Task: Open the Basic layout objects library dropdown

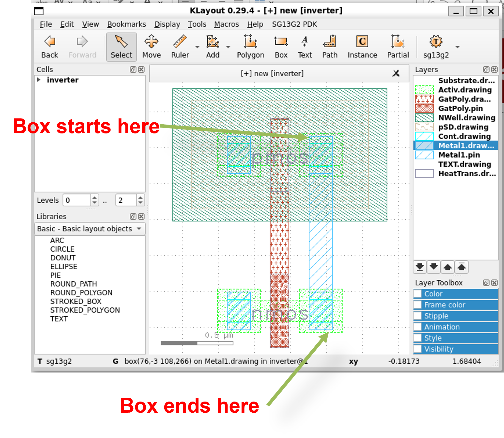Action: (x=139, y=229)
